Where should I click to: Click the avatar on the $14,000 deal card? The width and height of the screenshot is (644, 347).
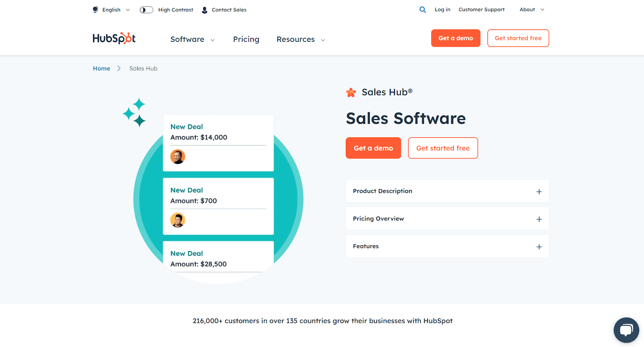point(178,157)
